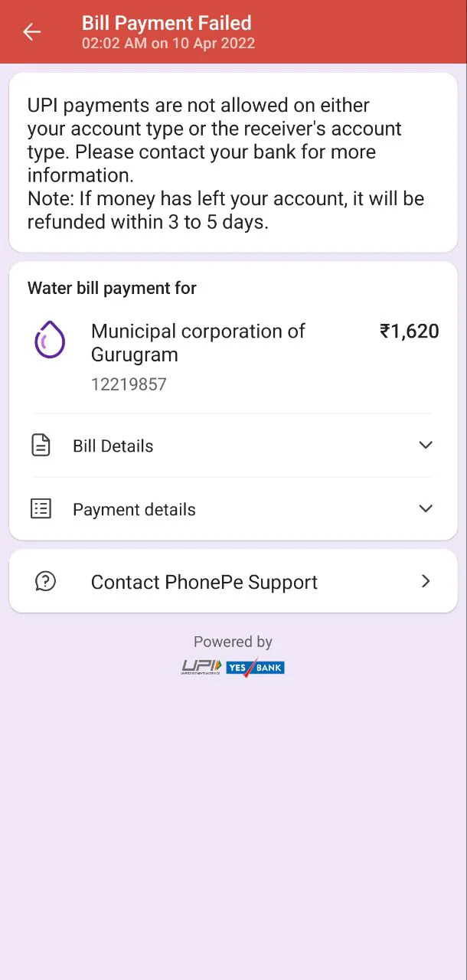Open Contact PhonePe Support
The width and height of the screenshot is (467, 980).
[x=204, y=583]
